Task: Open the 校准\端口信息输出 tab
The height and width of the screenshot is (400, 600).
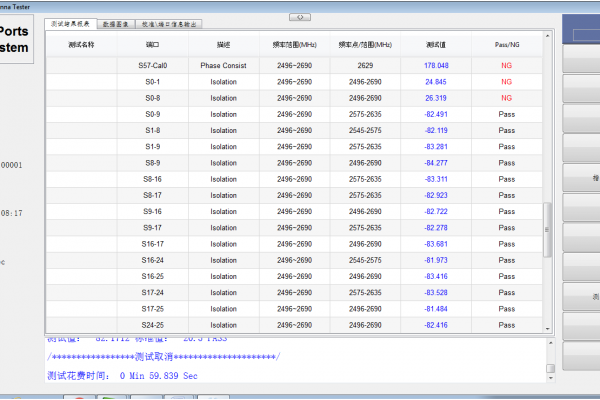Action: (x=169, y=24)
